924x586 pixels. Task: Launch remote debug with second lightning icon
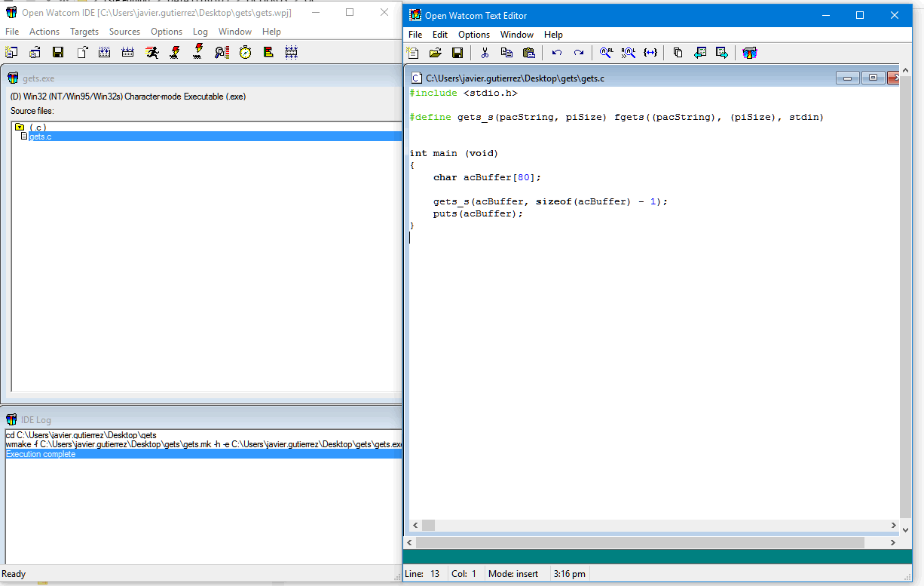click(x=198, y=52)
